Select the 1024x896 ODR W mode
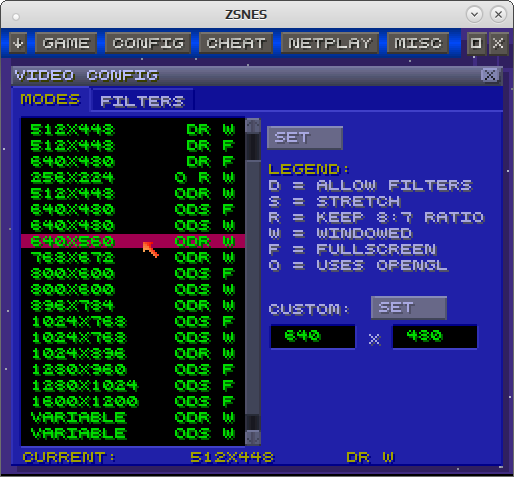Viewport: 514px width, 477px height. click(x=133, y=353)
